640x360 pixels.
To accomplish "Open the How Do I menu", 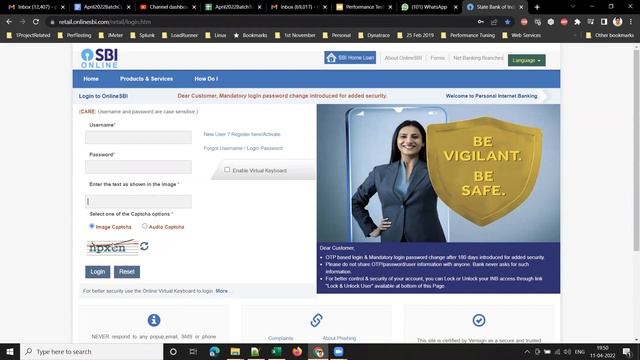I will click(206, 79).
